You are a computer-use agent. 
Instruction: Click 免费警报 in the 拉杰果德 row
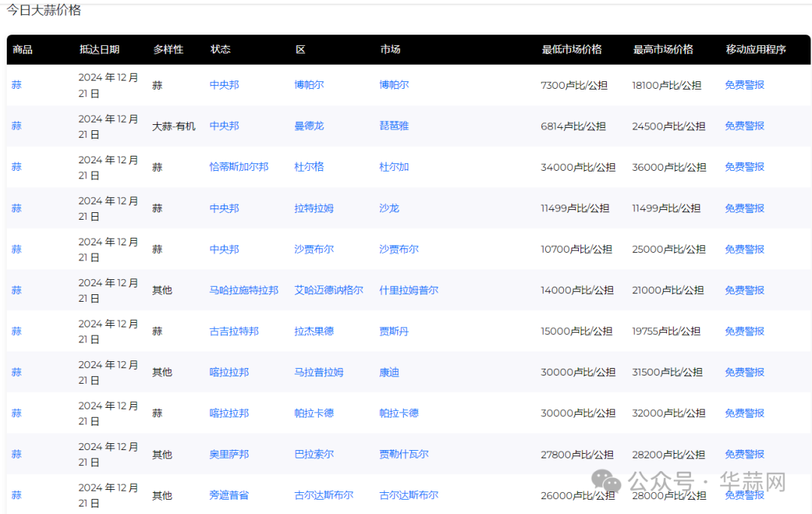tap(744, 331)
